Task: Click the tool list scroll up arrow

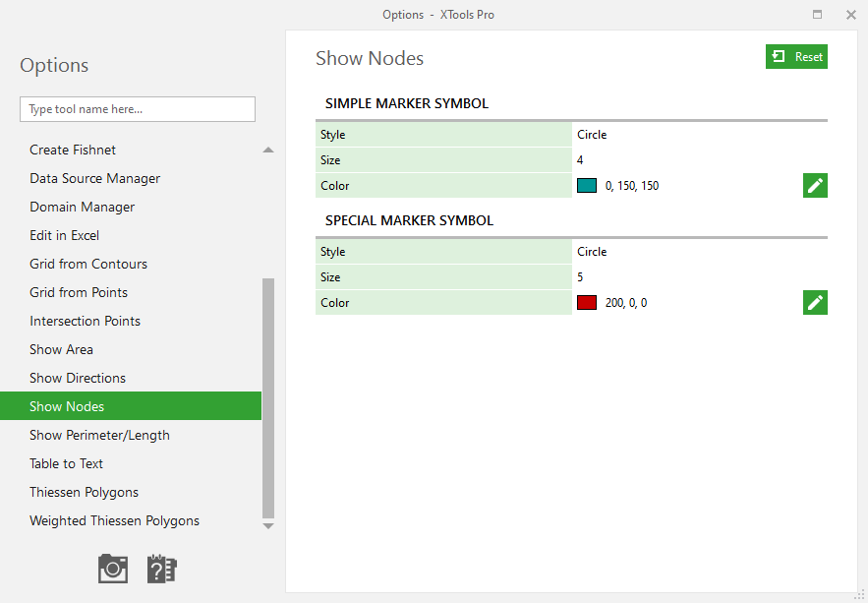Action: tap(268, 150)
